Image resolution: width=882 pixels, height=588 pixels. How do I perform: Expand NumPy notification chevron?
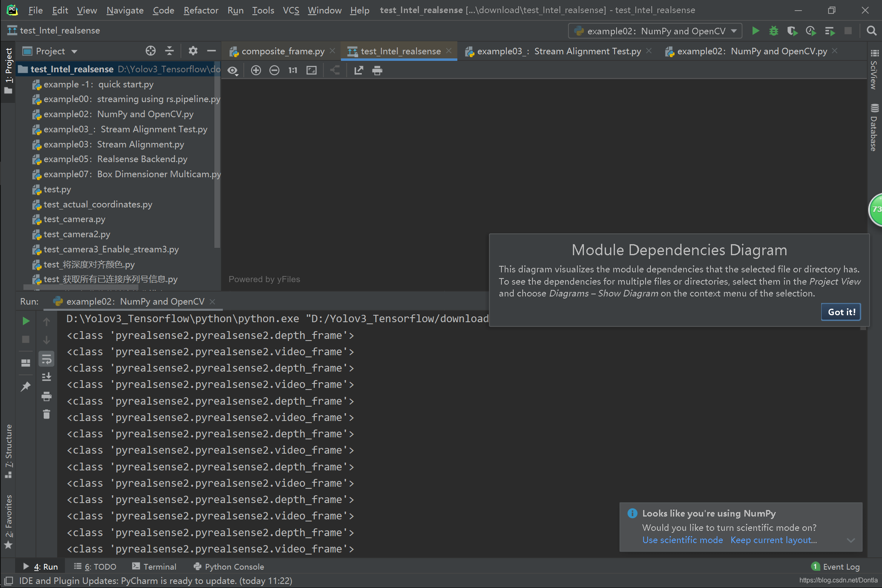(x=851, y=540)
